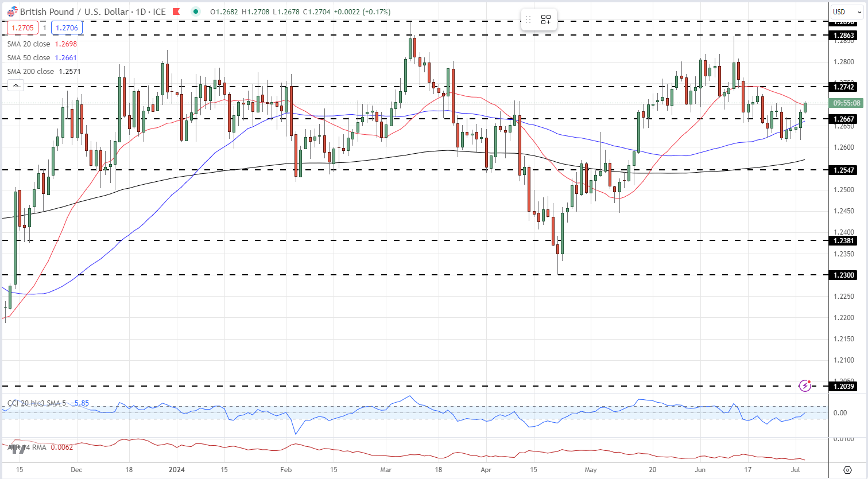Click the 1.2300 price level label

pos(843,275)
